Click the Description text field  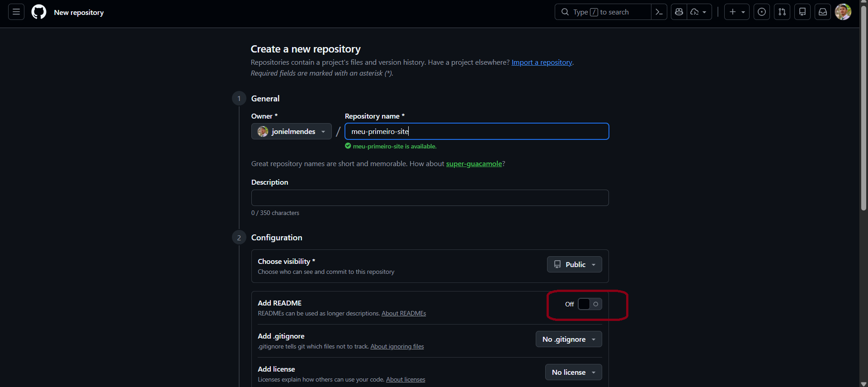[x=430, y=198]
